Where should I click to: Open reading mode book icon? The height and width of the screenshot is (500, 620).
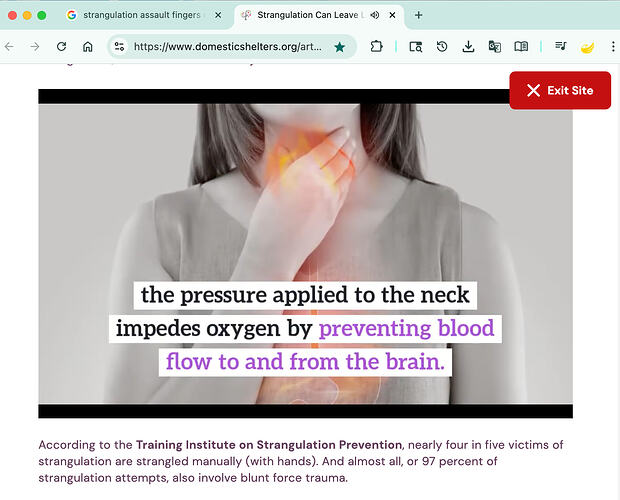tap(521, 47)
